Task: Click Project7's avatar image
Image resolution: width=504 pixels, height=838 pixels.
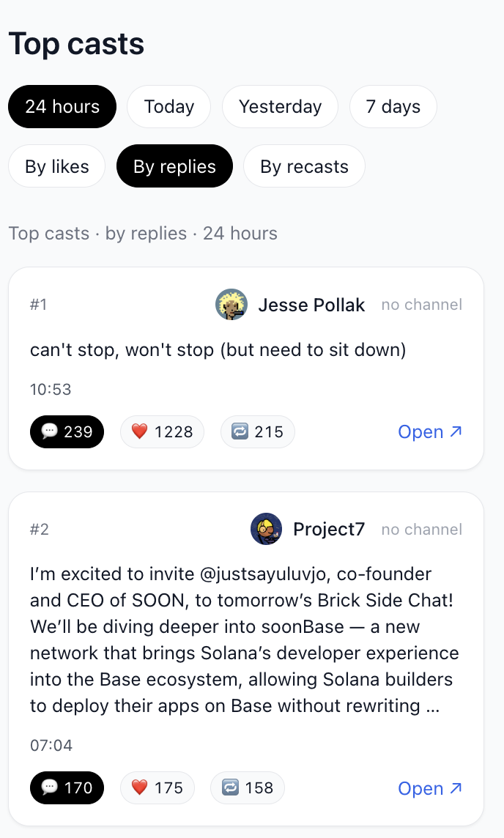Action: (266, 529)
